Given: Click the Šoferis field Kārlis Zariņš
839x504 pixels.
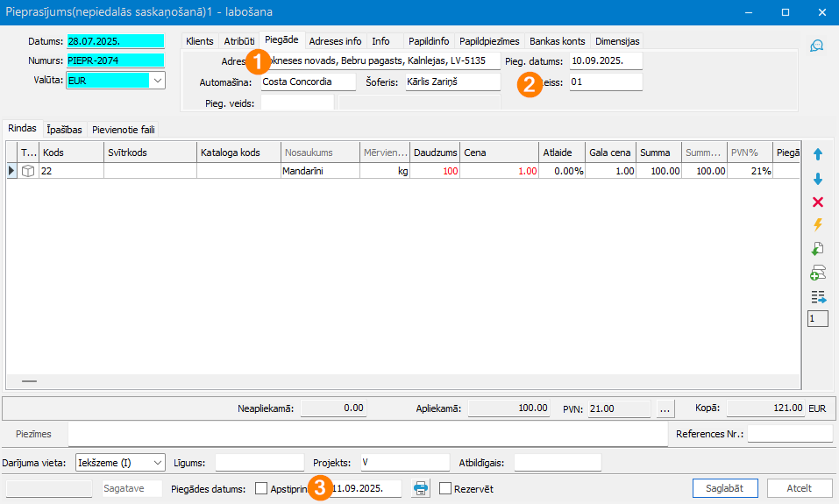Looking at the screenshot, I should [452, 82].
